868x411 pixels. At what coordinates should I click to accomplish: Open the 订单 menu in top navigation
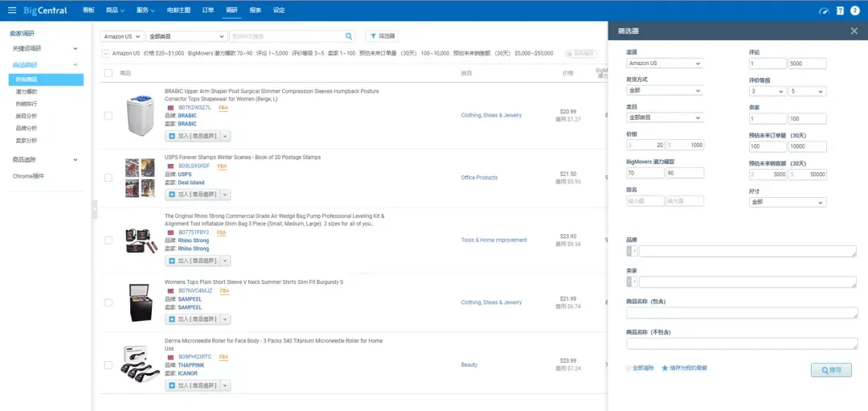click(208, 10)
